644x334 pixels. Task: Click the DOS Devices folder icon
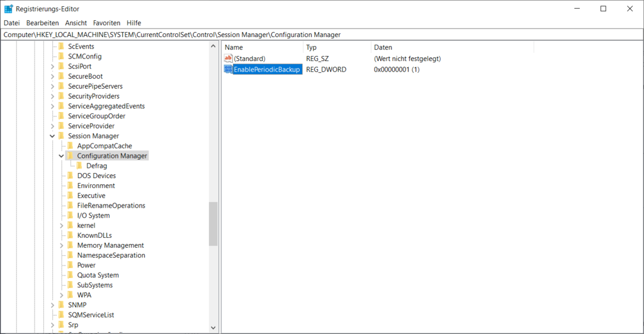click(71, 175)
